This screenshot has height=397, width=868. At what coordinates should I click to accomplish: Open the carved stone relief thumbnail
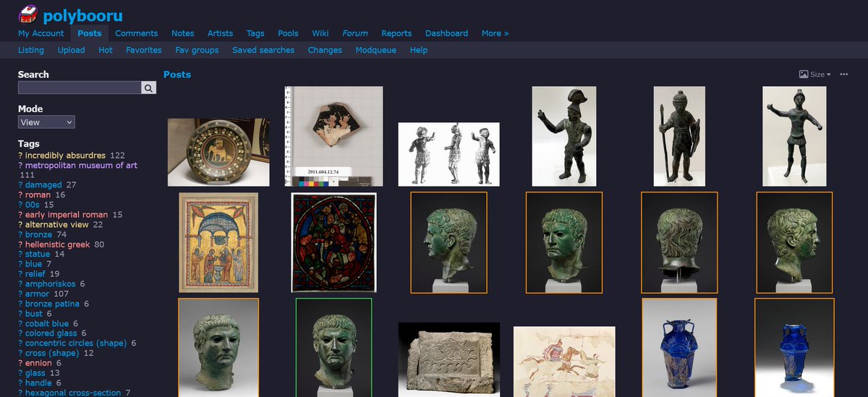448,359
